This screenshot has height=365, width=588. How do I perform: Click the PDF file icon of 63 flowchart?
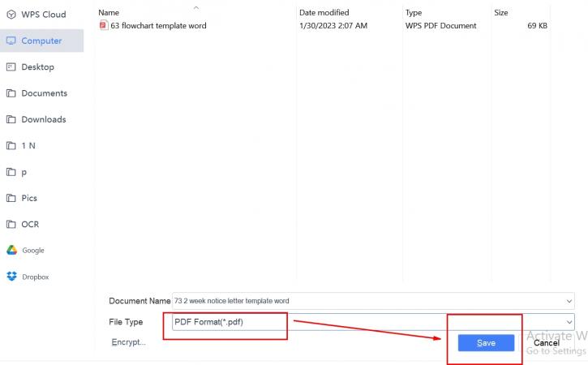[x=103, y=25]
